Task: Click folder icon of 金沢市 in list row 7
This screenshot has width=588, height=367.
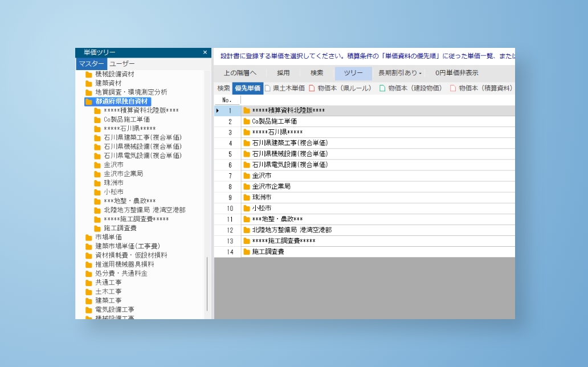Action: tap(247, 176)
